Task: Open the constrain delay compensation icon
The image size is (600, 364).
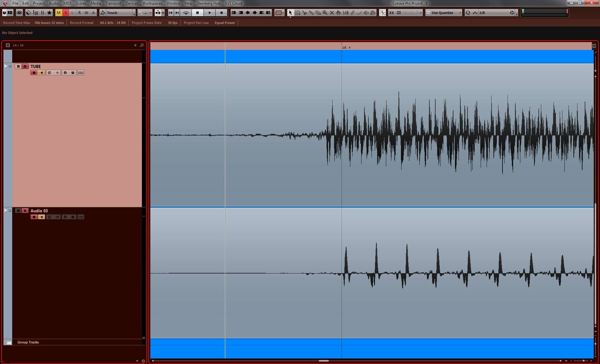Action: click(x=19, y=13)
